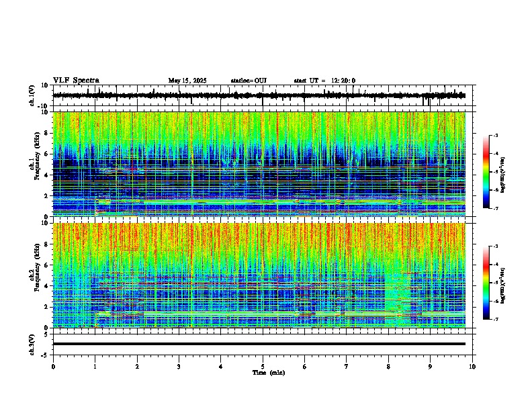
Task: Click the "VLF Spectra" plot title
Action: (x=76, y=81)
